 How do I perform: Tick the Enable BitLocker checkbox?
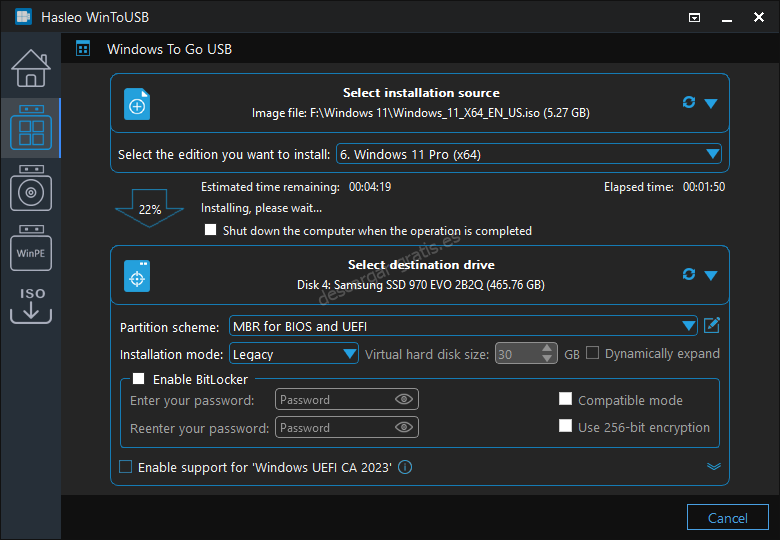tap(139, 379)
